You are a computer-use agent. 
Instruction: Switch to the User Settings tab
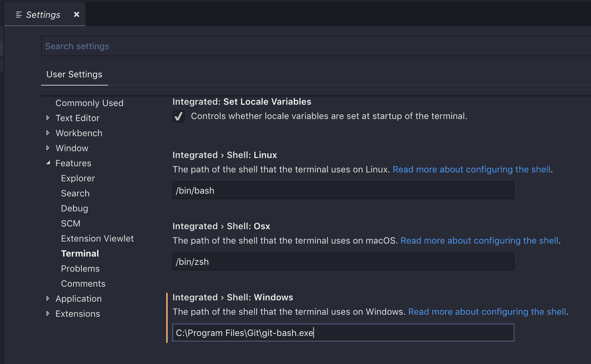click(x=74, y=74)
